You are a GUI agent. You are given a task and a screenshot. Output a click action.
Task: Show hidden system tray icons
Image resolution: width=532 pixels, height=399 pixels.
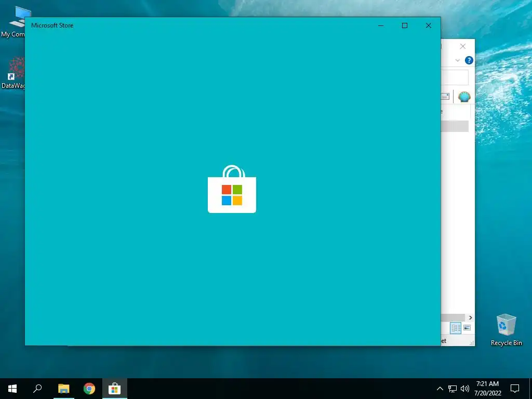pyautogui.click(x=440, y=389)
